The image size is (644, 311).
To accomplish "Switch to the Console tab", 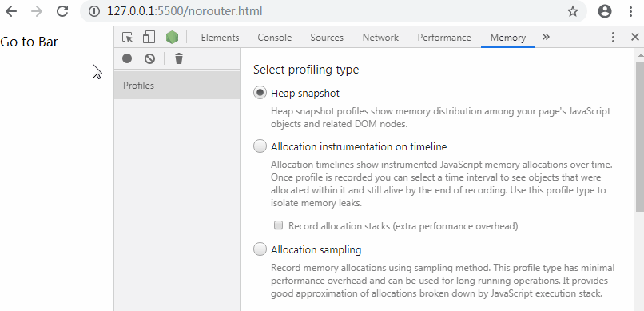I will (274, 38).
